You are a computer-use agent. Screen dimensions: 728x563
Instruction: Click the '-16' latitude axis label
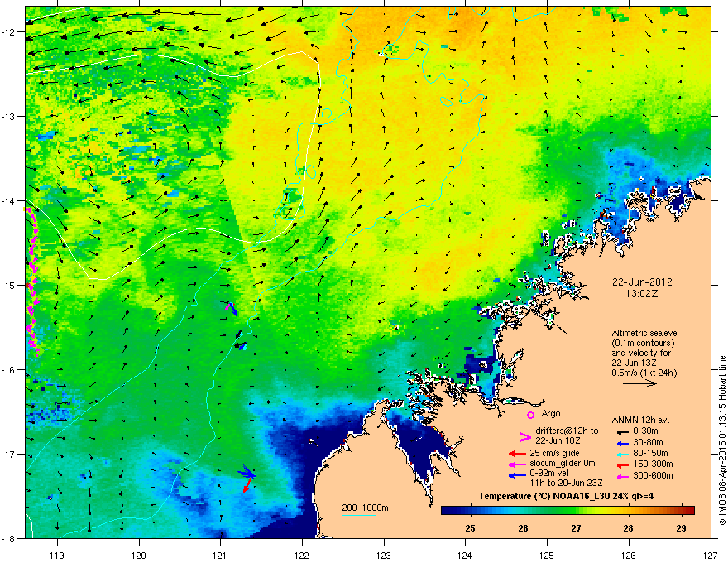9,370
